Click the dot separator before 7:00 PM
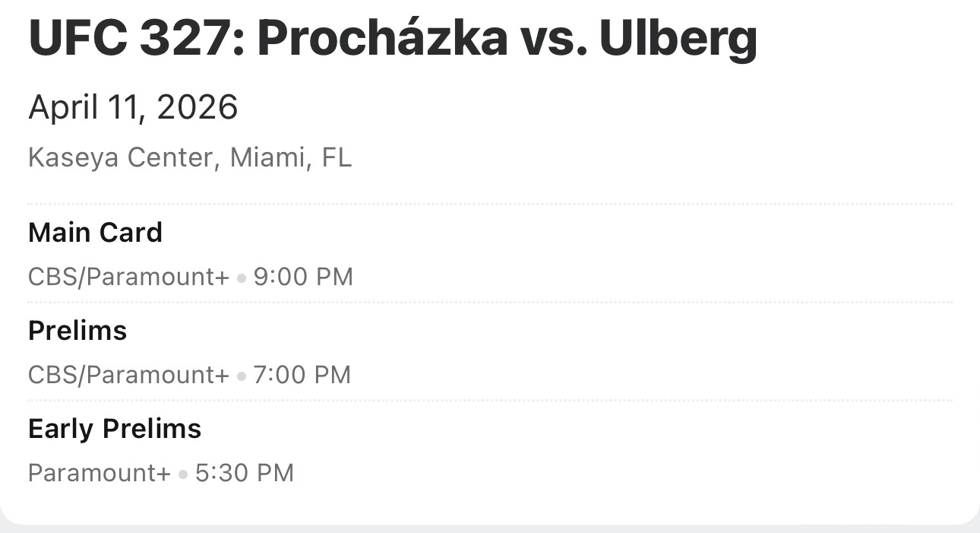The height and width of the screenshot is (533, 980). click(x=242, y=376)
